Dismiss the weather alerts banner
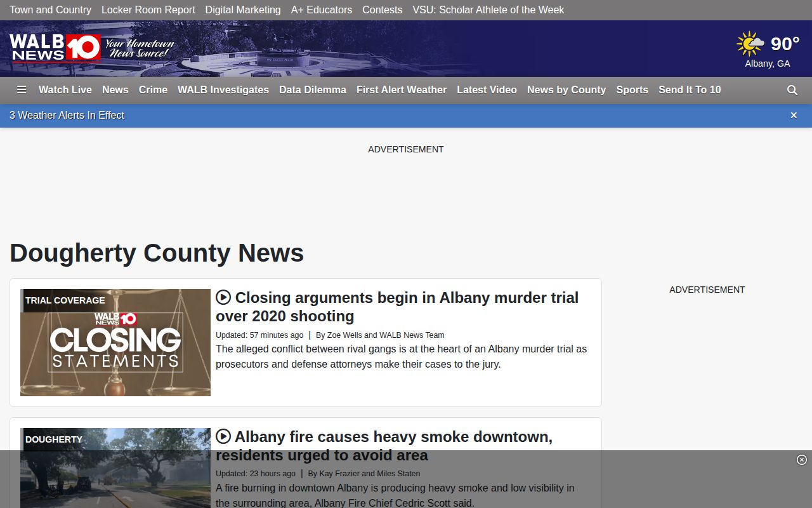 point(794,115)
